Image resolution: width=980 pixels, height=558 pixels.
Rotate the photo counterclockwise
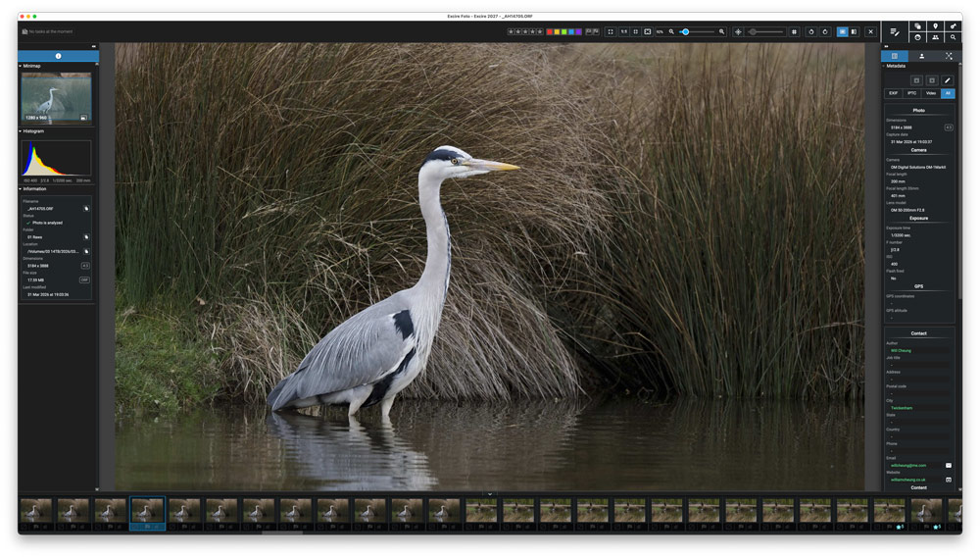811,32
